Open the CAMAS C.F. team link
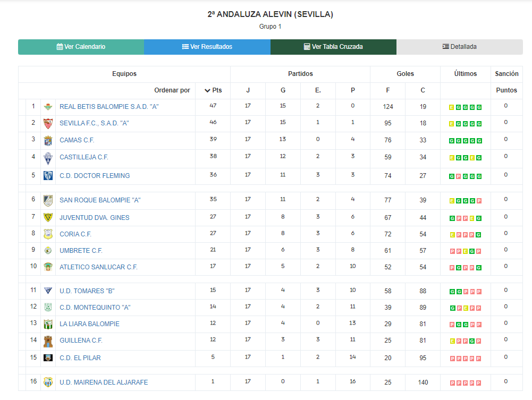The image size is (532, 400). point(77,140)
